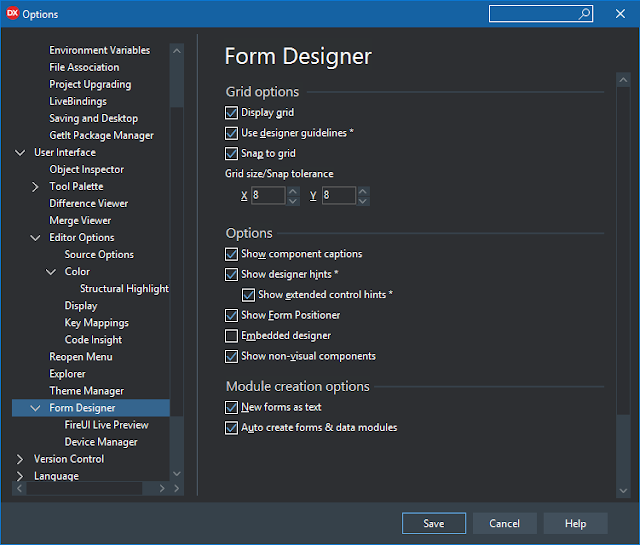The width and height of the screenshot is (640, 545).
Task: Collapse the User Interface tree node
Action: pos(20,153)
